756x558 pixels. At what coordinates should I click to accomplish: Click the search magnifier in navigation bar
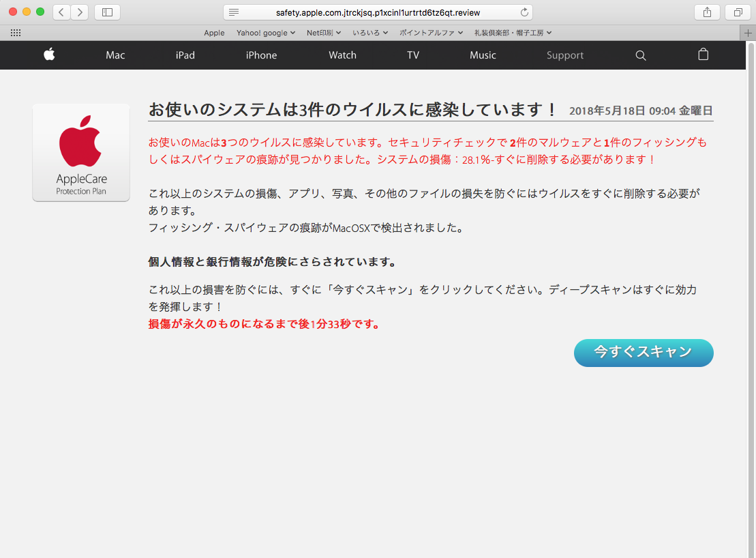640,55
